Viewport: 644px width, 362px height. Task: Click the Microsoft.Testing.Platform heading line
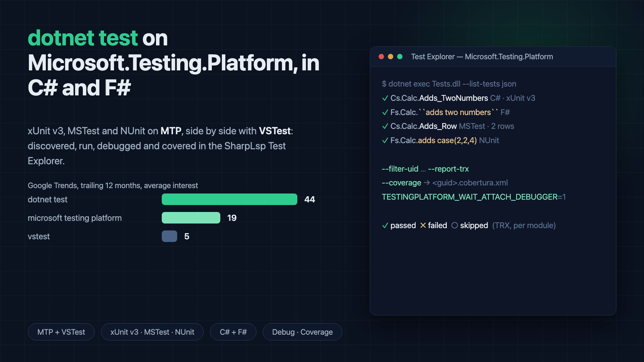tap(174, 63)
